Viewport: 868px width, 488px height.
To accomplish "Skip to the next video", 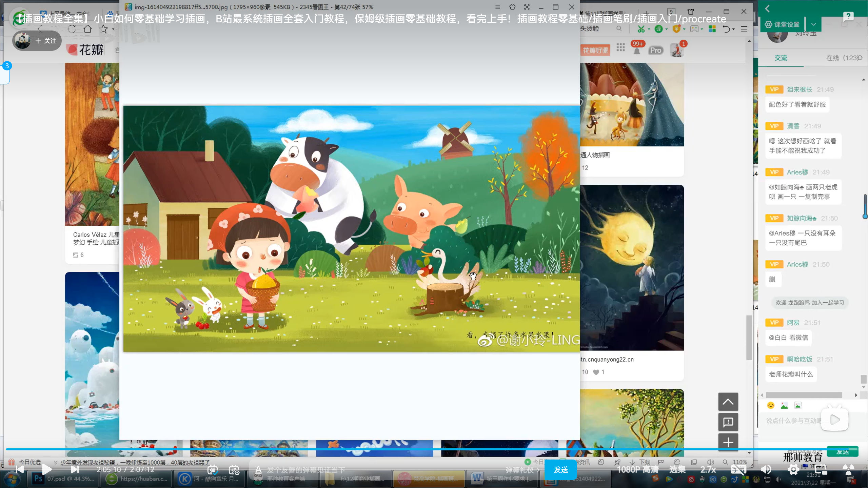I will [x=75, y=469].
